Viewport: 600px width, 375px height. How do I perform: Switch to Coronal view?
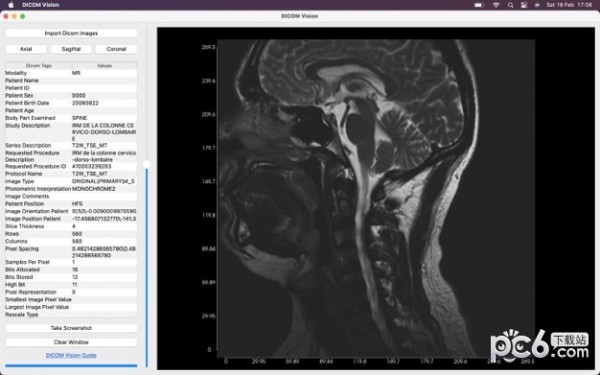[116, 49]
